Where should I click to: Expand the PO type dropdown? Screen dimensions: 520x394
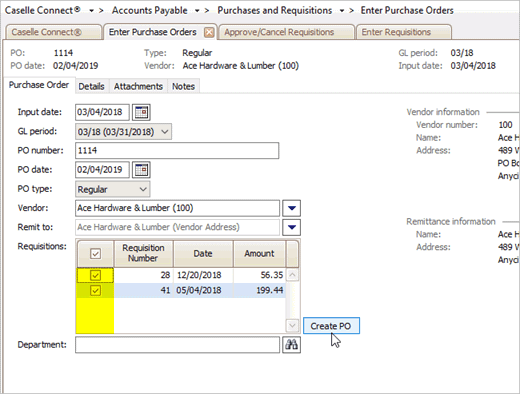pyautogui.click(x=143, y=189)
